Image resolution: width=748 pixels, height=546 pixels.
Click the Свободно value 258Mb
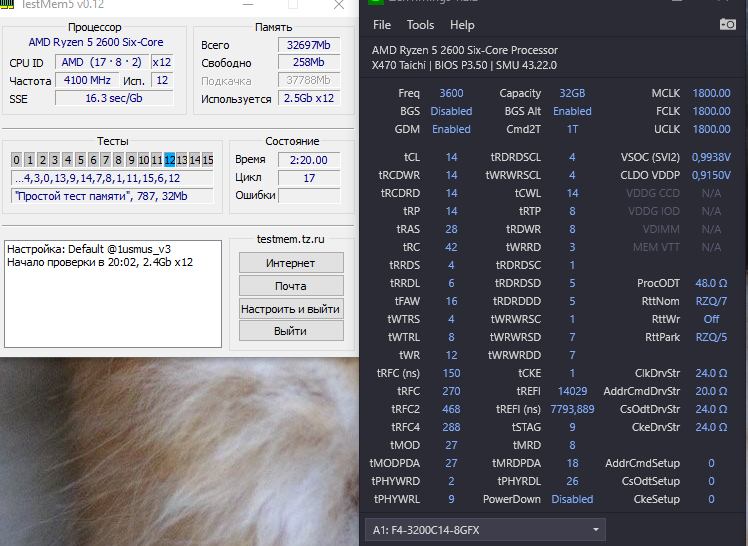click(309, 62)
